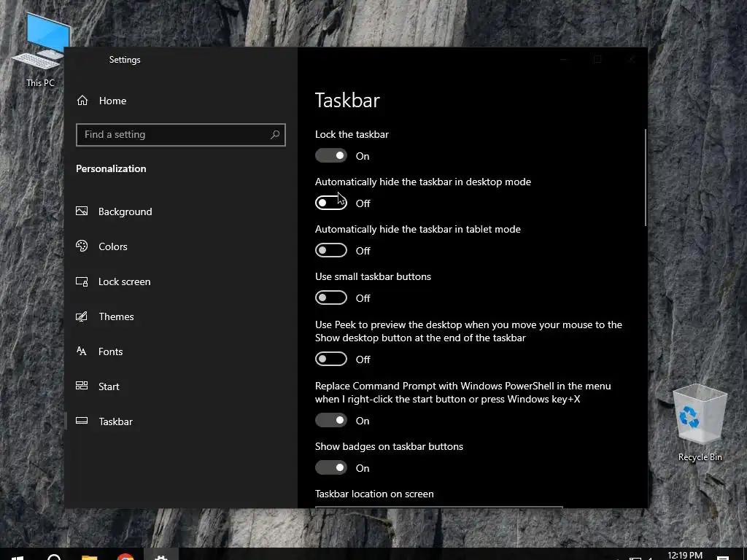
Task: Click the Settings window title text
Action: [125, 60]
